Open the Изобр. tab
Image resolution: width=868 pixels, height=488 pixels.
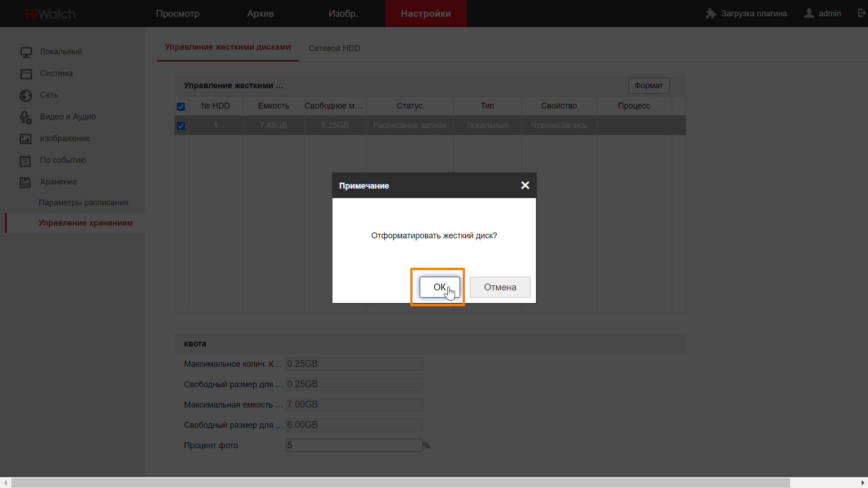click(343, 14)
